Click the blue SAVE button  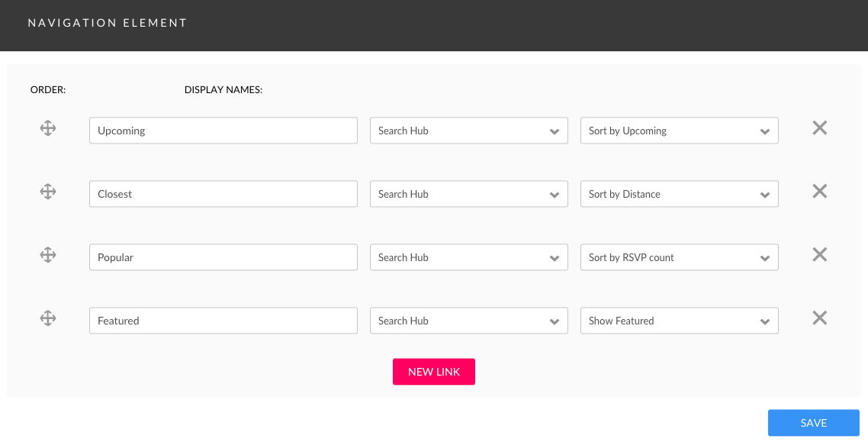pyautogui.click(x=814, y=423)
